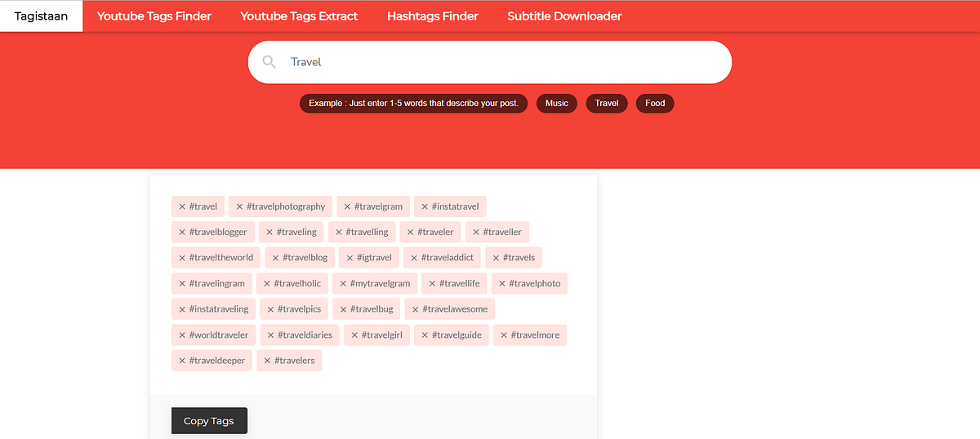Image resolution: width=980 pixels, height=439 pixels.
Task: Click the #worldtraveler tag text
Action: point(220,335)
